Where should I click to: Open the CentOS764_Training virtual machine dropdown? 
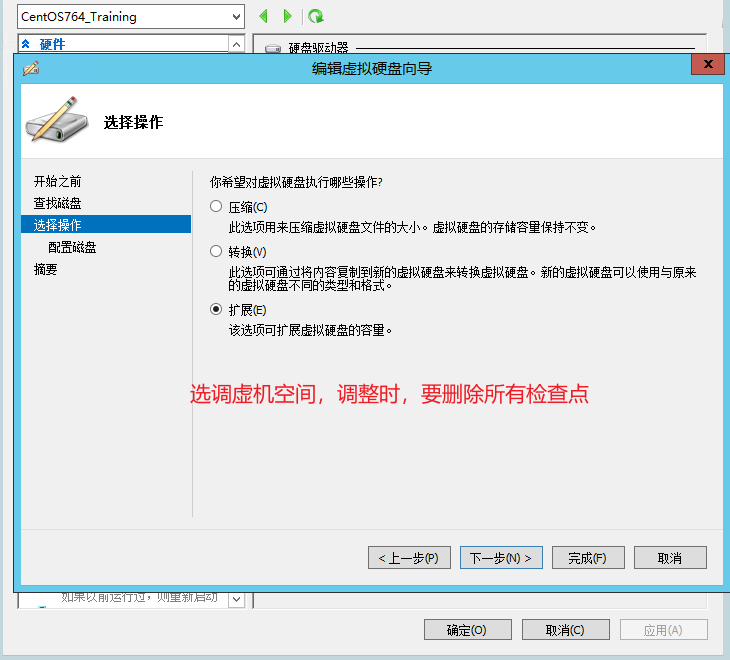click(x=130, y=17)
